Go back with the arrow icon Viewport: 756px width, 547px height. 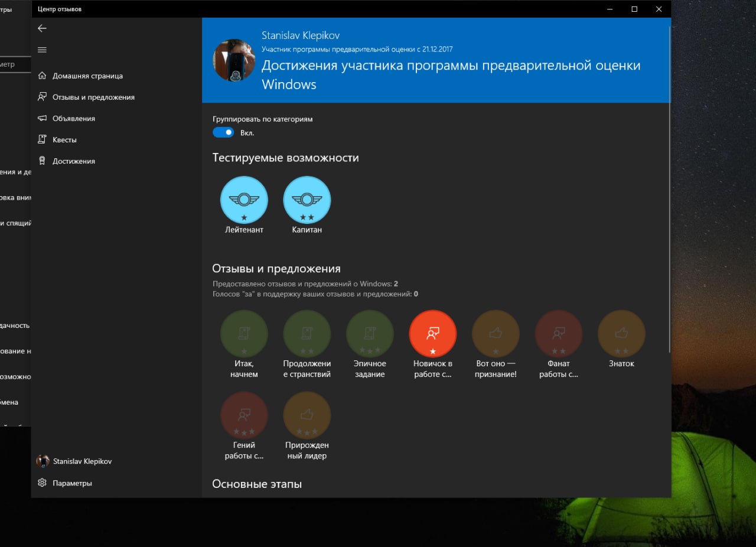click(41, 28)
